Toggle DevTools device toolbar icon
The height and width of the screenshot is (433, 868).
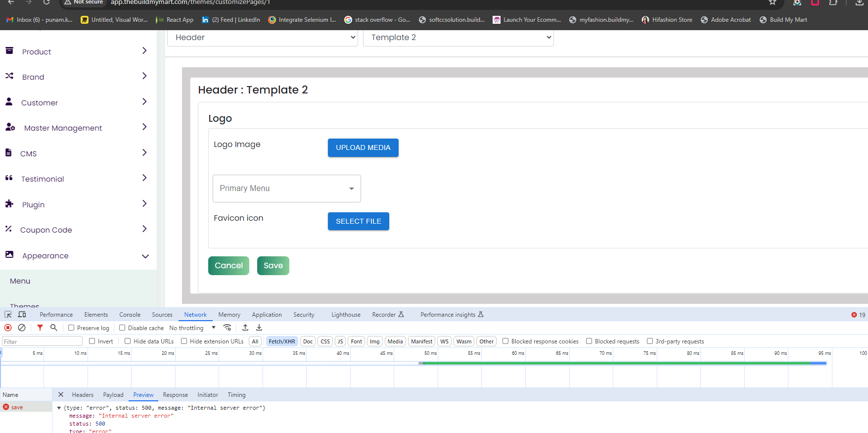[x=22, y=315]
